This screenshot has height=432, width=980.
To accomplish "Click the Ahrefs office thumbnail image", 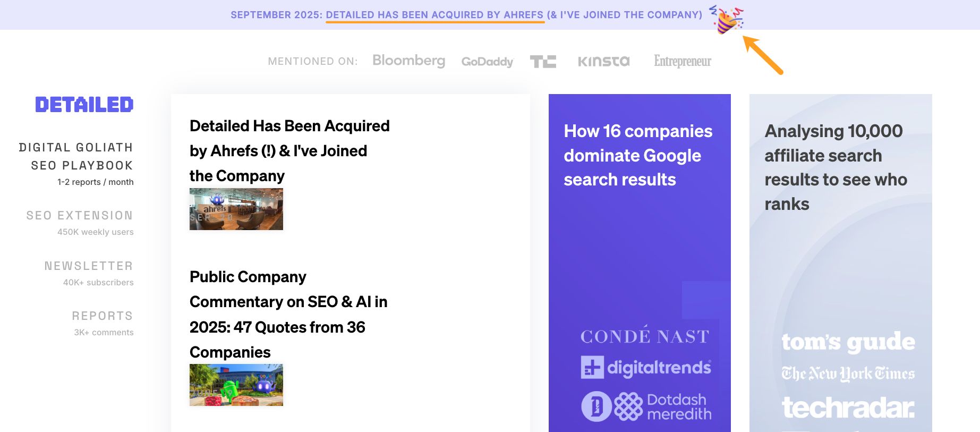I will coord(236,209).
